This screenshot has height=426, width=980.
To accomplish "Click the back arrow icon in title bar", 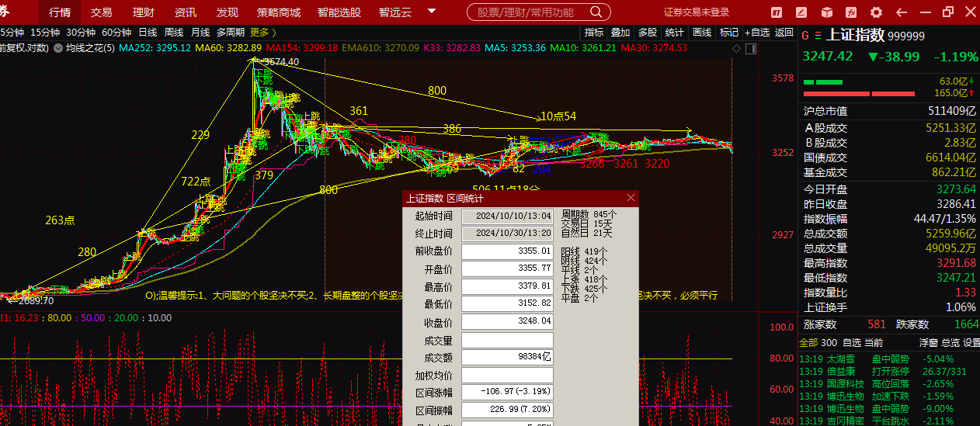I will click(x=902, y=12).
